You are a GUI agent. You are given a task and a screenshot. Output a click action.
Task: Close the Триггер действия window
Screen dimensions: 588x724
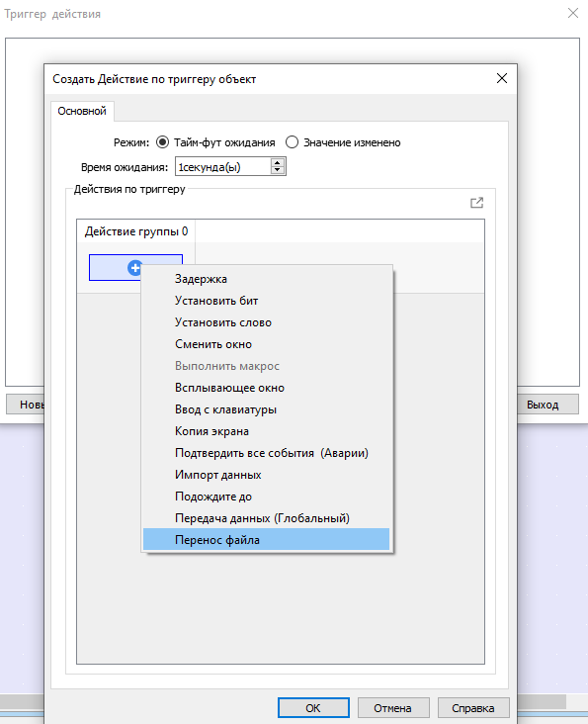573,13
